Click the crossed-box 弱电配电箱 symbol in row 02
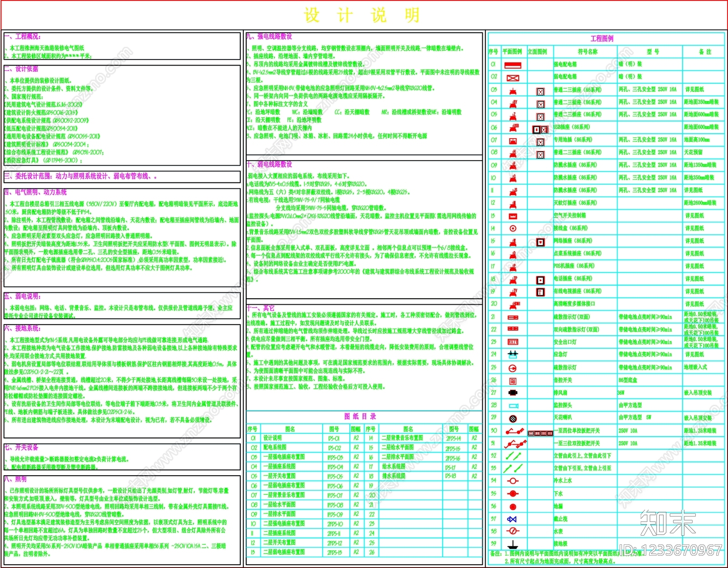Screen dimensions: 728x568 pos(513,78)
